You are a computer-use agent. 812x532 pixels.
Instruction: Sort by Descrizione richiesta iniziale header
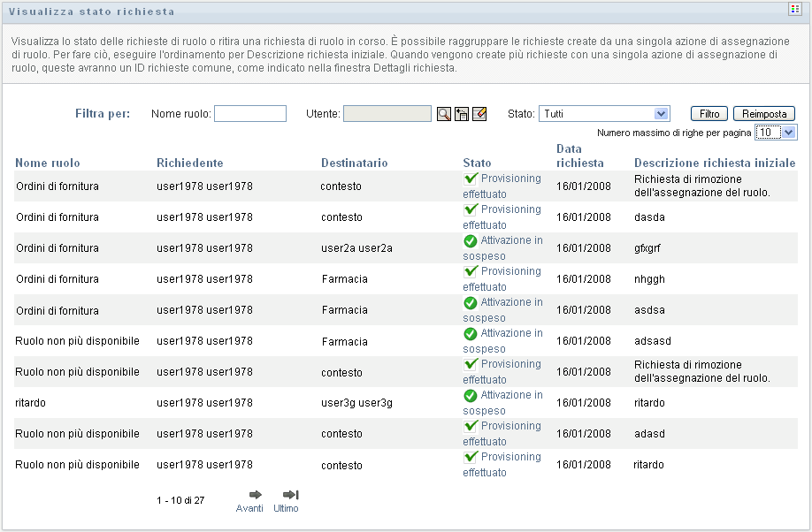click(715, 163)
